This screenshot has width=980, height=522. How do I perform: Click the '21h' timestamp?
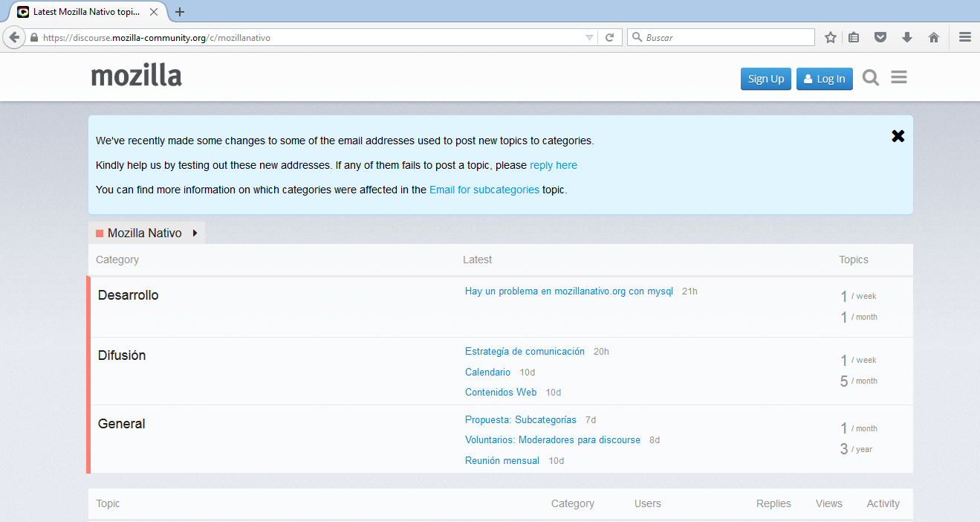(x=689, y=291)
